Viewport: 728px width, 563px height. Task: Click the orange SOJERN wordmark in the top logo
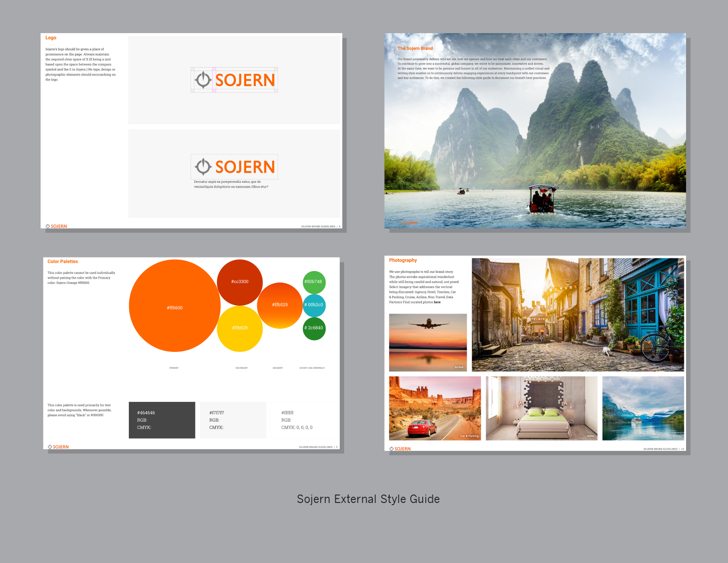point(245,80)
